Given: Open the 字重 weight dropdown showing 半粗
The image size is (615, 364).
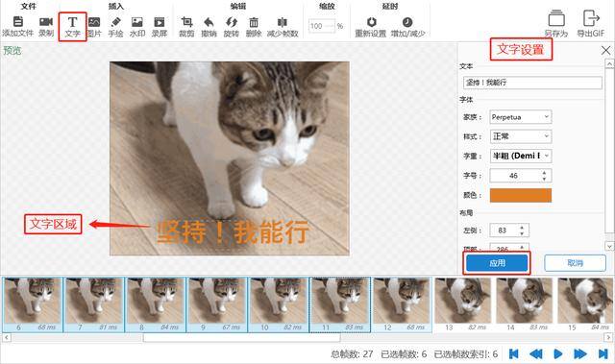Looking at the screenshot, I should pyautogui.click(x=521, y=156).
